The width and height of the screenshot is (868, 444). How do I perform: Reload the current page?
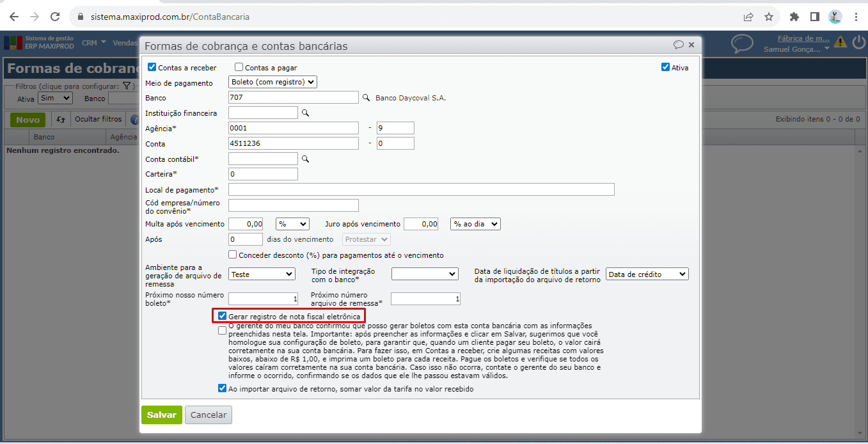(55, 17)
